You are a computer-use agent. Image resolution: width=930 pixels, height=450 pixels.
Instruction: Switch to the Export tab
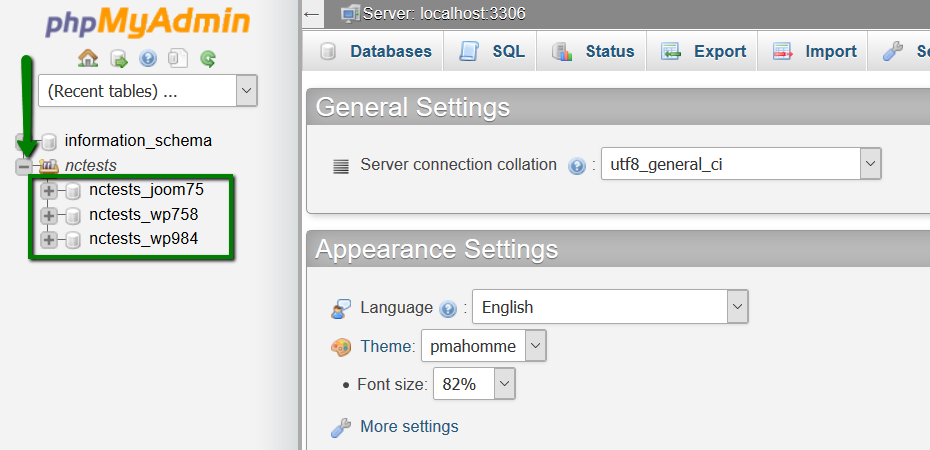[702, 52]
